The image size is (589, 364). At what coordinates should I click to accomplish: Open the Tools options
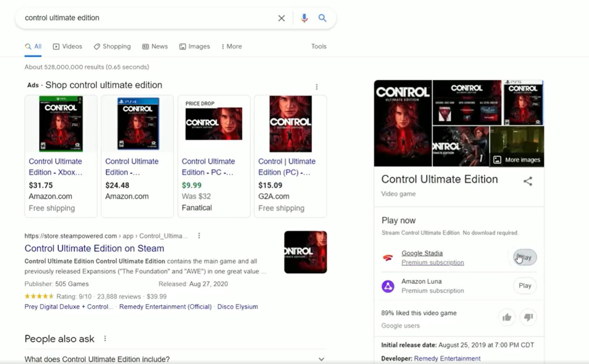[x=318, y=46]
